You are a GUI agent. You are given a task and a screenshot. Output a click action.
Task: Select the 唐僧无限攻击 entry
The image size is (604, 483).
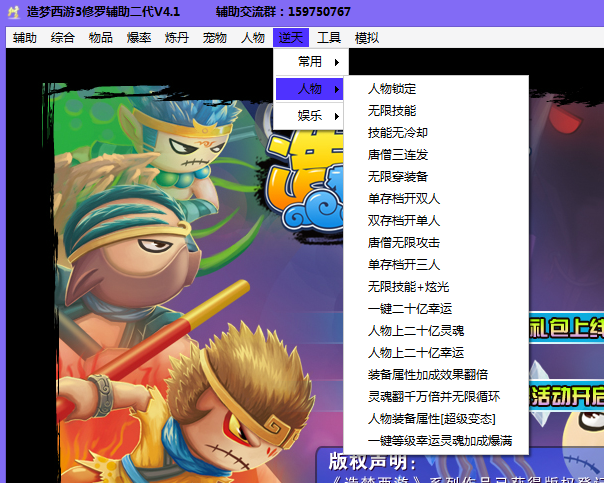pyautogui.click(x=404, y=243)
